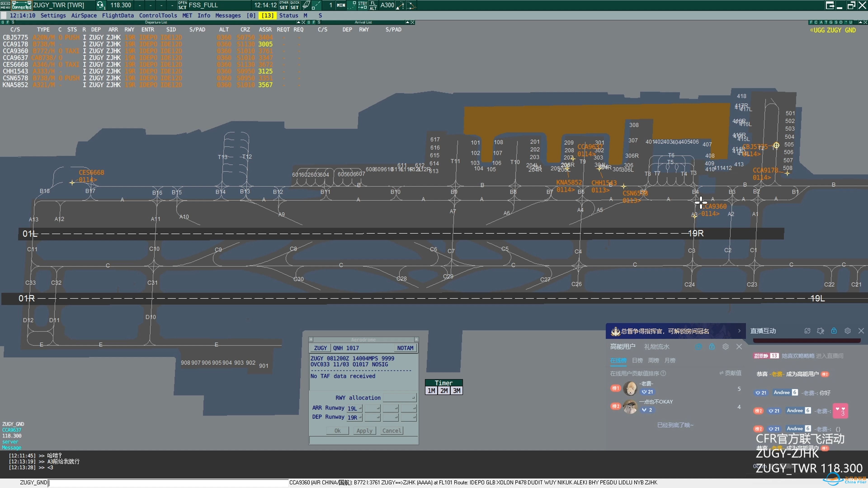The height and width of the screenshot is (488, 868).
Task: Toggle STBY transponder display mode
Action: click(363, 5)
